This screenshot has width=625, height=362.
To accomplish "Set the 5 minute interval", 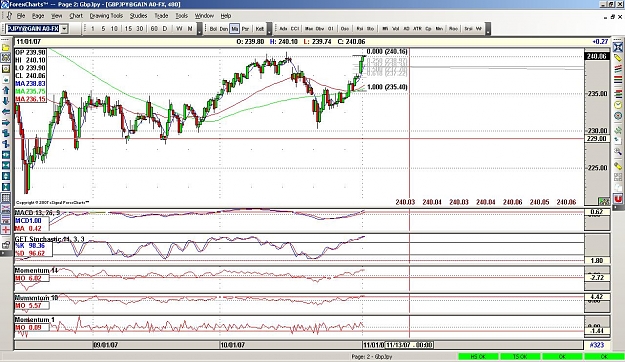I will pos(103,29).
